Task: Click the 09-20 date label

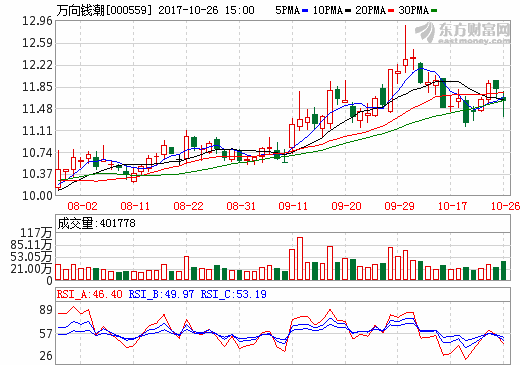Action: [346, 206]
